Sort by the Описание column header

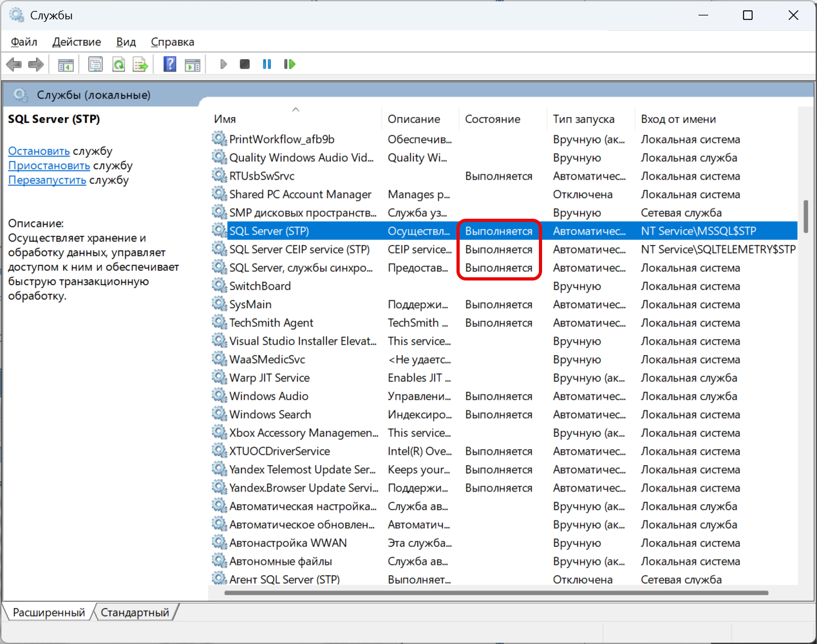point(420,119)
